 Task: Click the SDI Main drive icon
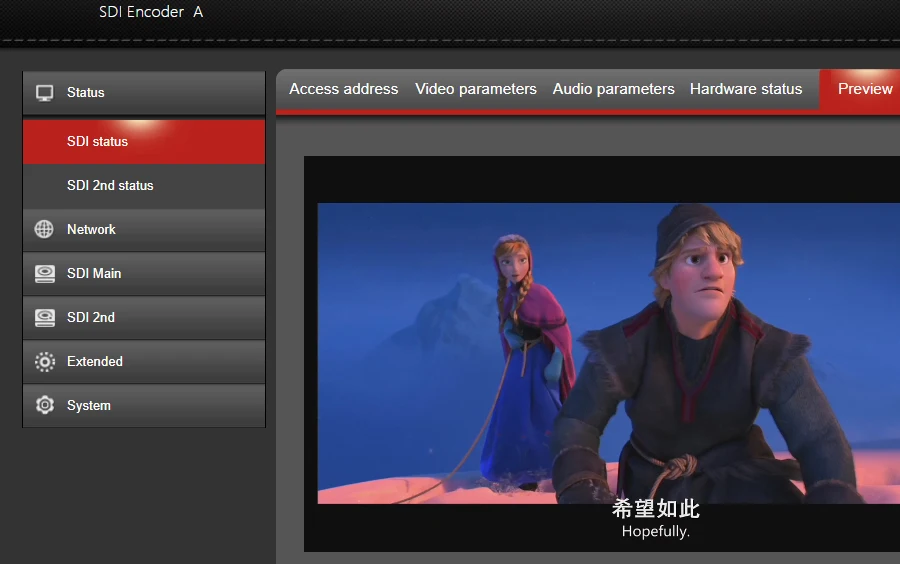(45, 274)
